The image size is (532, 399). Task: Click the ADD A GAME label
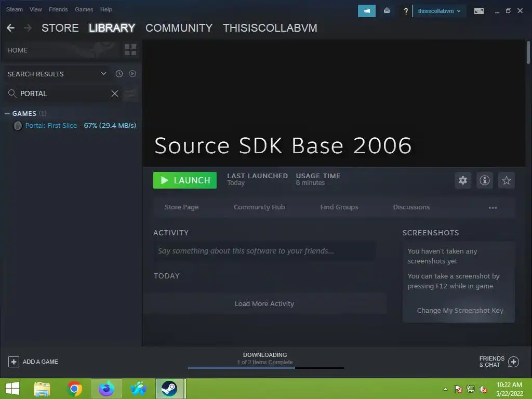pos(41,362)
